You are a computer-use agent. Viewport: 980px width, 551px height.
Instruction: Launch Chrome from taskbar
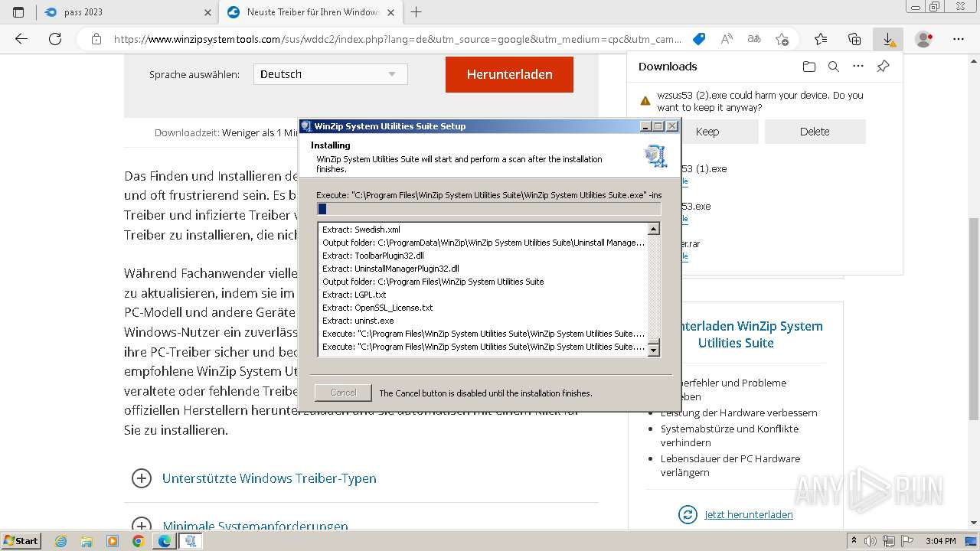tap(138, 541)
